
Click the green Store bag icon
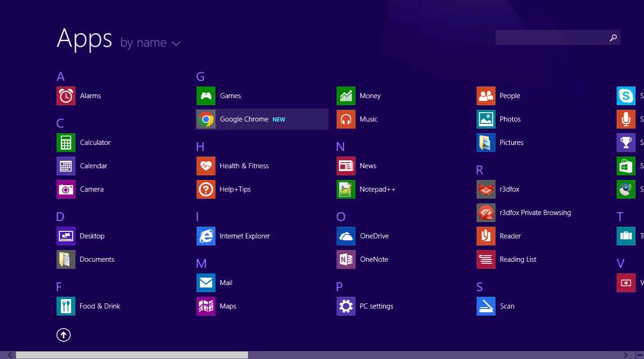point(626,166)
